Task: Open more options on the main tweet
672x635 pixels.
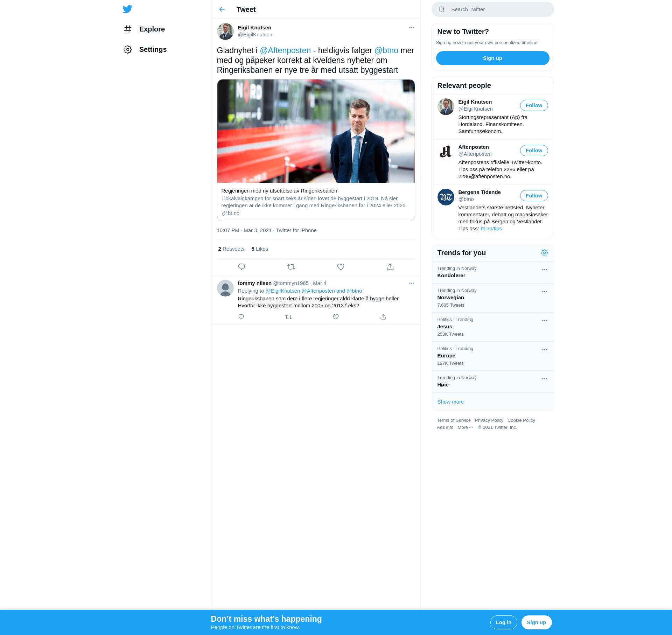Action: pos(412,28)
